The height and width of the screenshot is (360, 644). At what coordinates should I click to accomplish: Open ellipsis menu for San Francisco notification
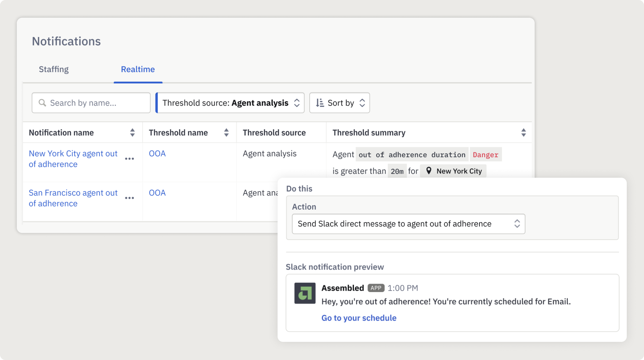[x=129, y=198]
